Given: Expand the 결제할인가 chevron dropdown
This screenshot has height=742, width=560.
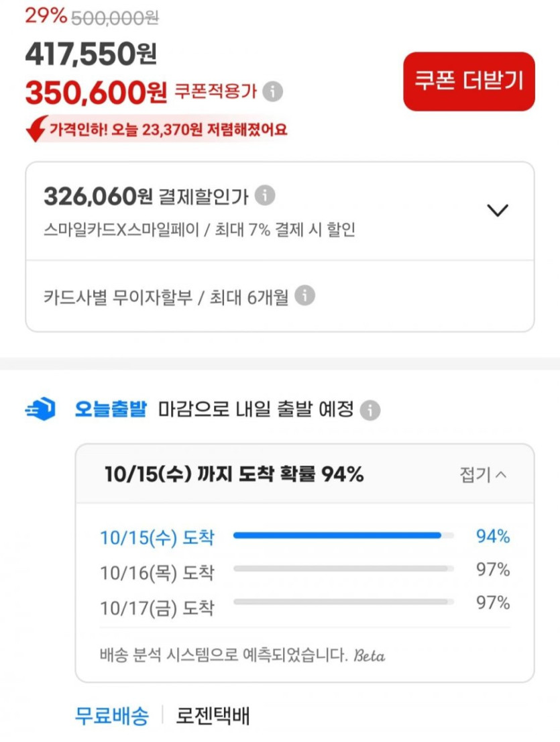Looking at the screenshot, I should tap(497, 210).
